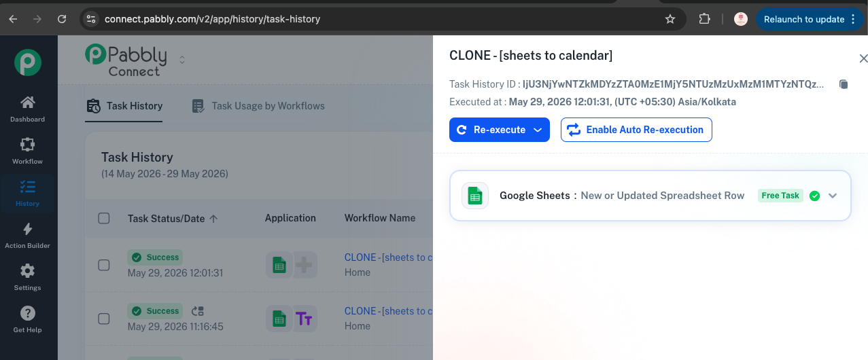Open the site information icon in the address bar
This screenshot has height=360, width=868.
click(91, 19)
